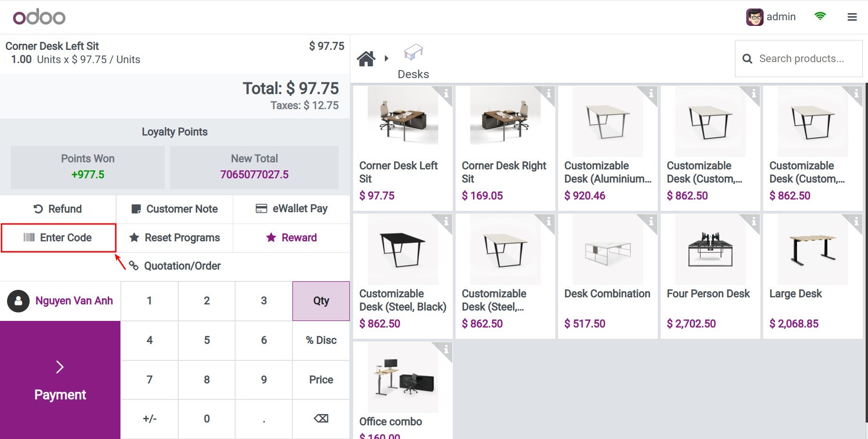
Task: Click the Search products field
Action: coord(799,59)
